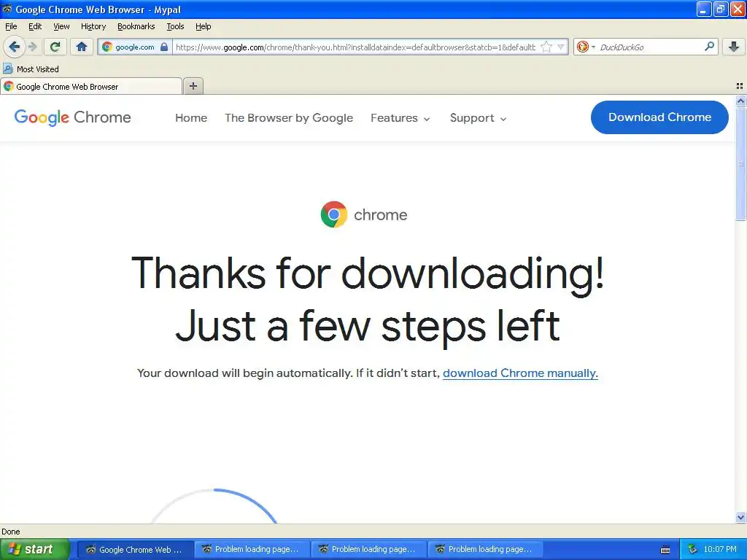Open the Help menu
Screen dimensions: 747x560
(203, 26)
